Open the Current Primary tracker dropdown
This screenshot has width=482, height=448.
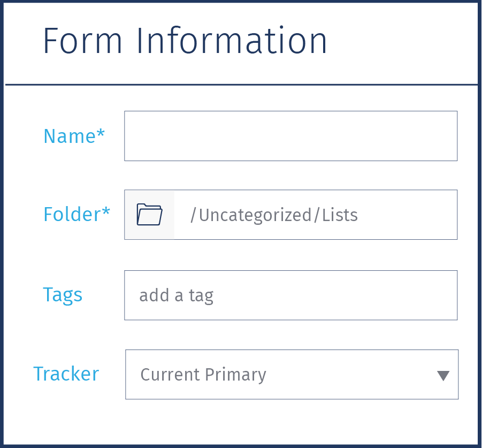[x=292, y=375]
